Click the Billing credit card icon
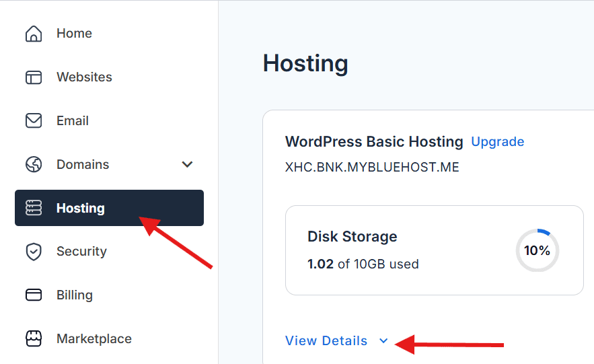The height and width of the screenshot is (364, 594). click(x=34, y=295)
